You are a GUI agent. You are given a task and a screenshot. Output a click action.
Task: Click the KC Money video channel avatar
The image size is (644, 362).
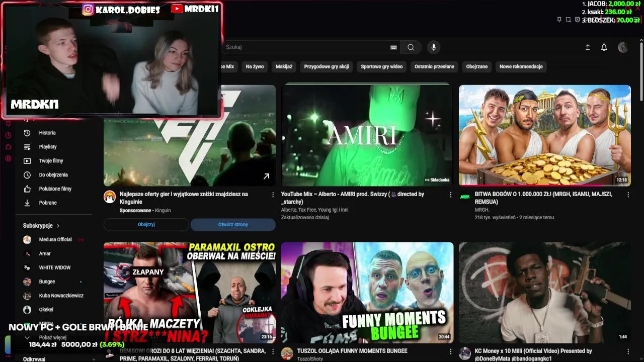coord(465,353)
